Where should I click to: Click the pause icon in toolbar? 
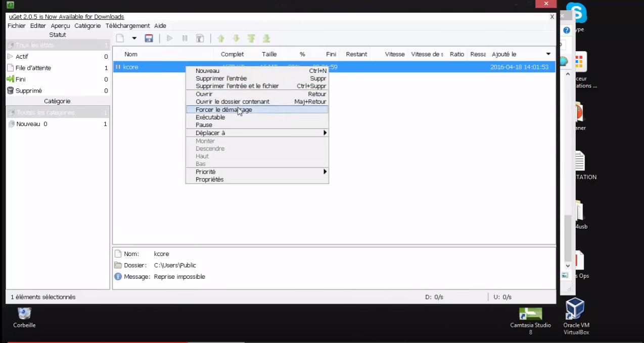pos(185,38)
